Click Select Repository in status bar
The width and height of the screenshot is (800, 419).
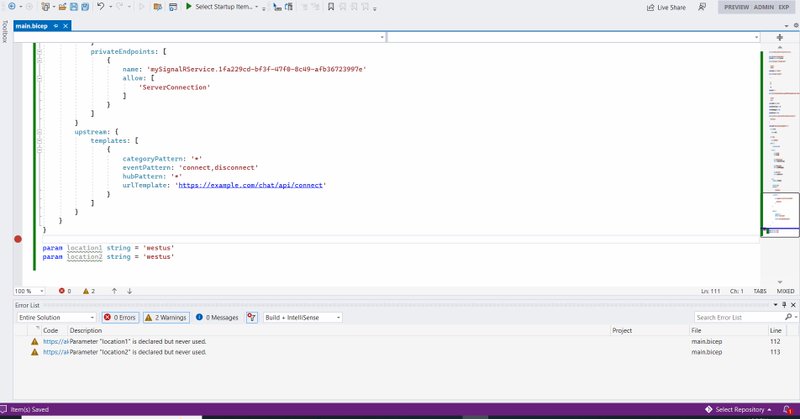tap(738, 409)
